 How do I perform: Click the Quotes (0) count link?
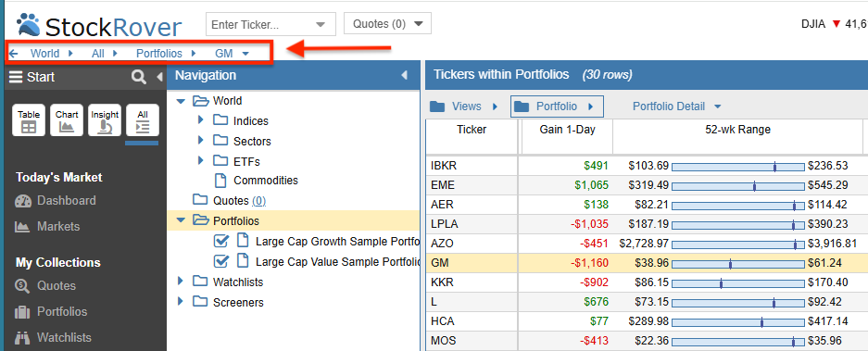pos(259,200)
